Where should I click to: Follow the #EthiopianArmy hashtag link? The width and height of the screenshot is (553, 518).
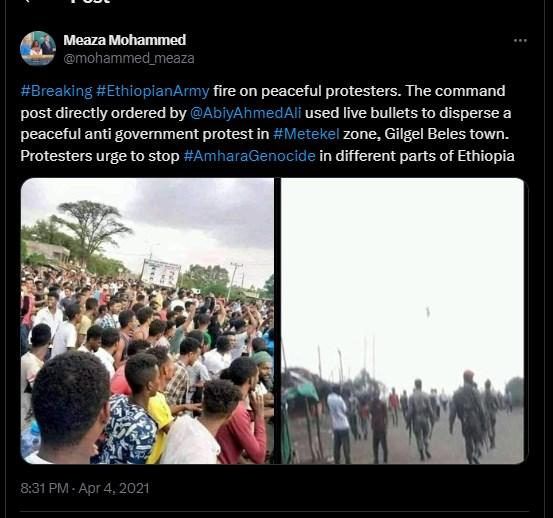click(x=153, y=91)
